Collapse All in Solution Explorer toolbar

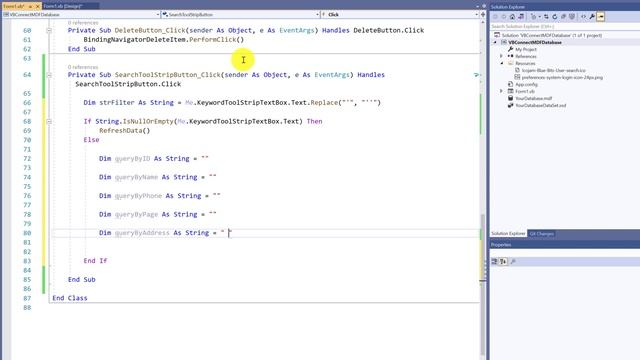tap(563, 17)
